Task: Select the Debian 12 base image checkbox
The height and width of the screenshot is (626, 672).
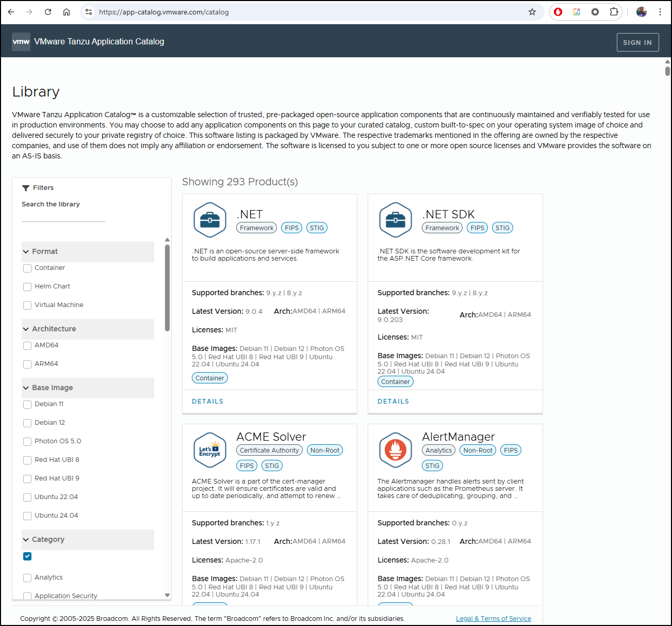Action: point(27,423)
